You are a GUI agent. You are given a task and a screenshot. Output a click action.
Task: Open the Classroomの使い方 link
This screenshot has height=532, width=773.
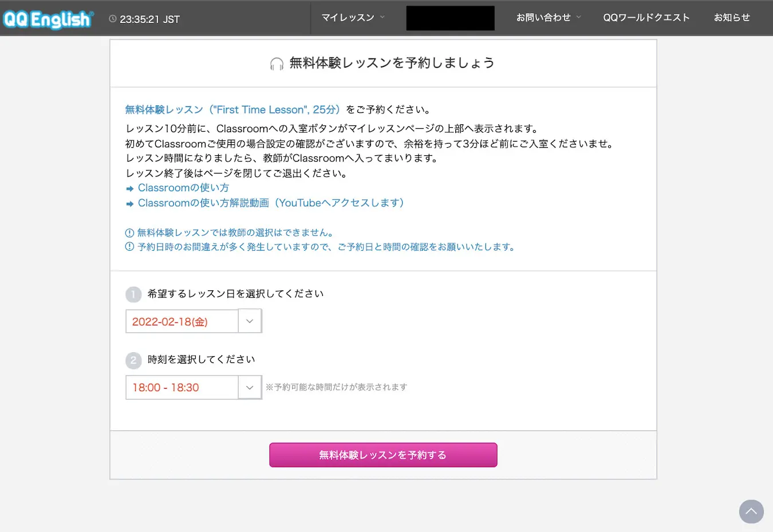coord(183,188)
